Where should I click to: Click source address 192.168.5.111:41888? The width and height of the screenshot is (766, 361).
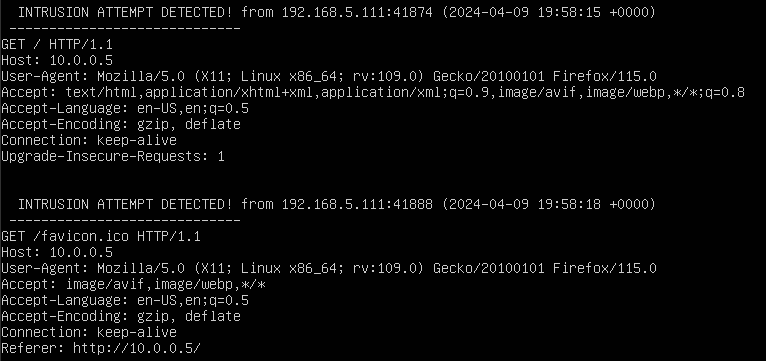click(357, 204)
